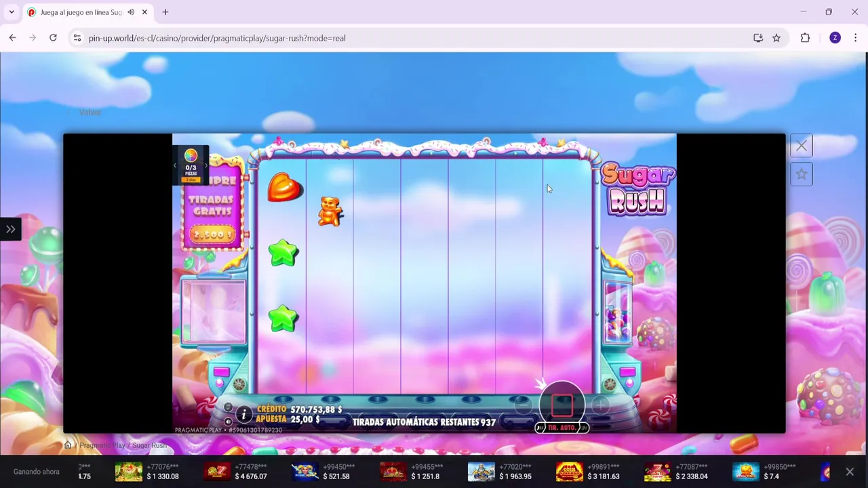Open winner game +99450*** $521.58
Screen dimensions: 868x488
[323, 472]
